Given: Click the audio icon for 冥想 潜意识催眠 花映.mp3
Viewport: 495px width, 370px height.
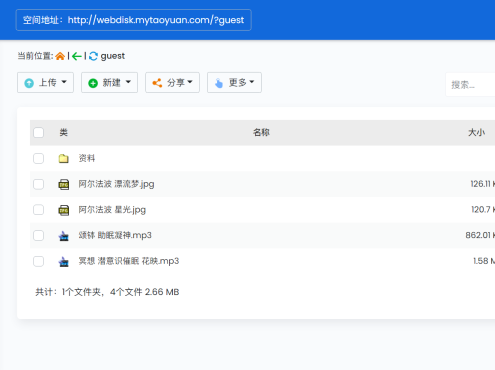Looking at the screenshot, I should click(x=64, y=261).
